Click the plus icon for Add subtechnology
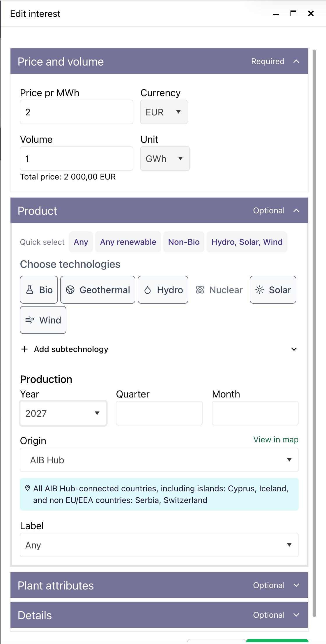 tap(25, 349)
